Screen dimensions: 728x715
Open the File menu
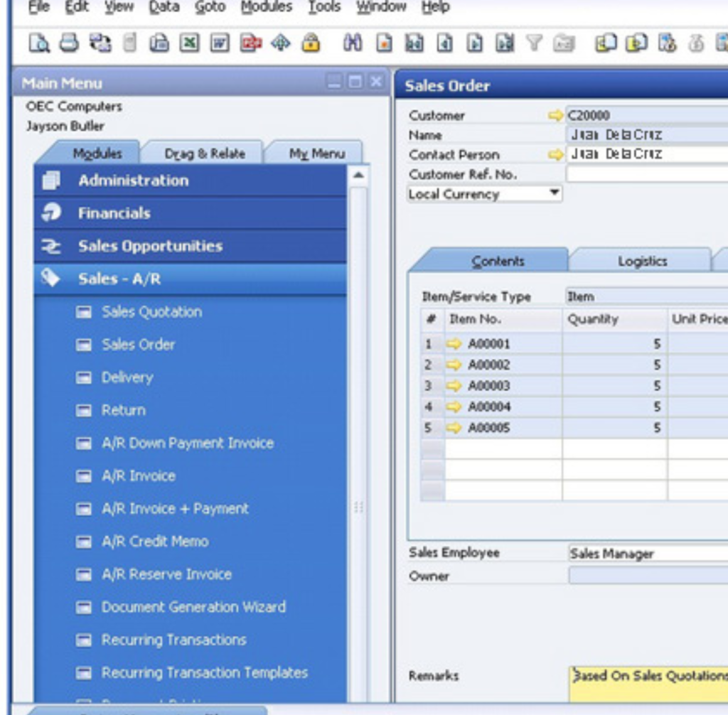[38, 6]
